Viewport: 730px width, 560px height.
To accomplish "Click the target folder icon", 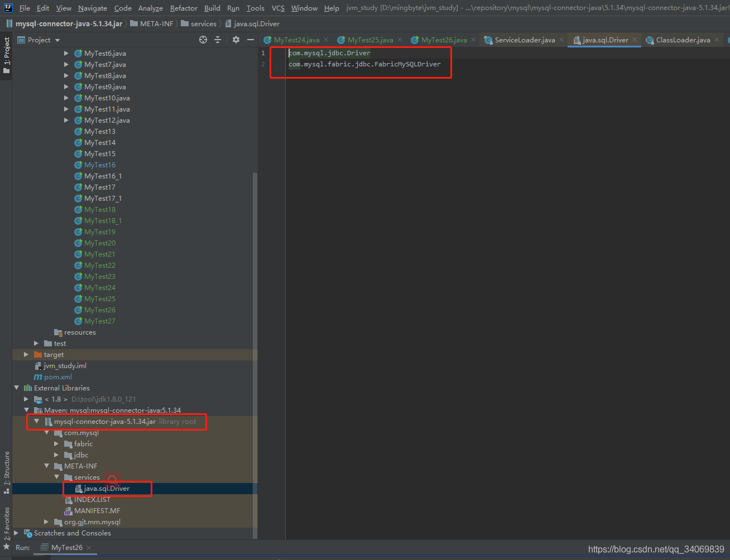I will (x=38, y=355).
